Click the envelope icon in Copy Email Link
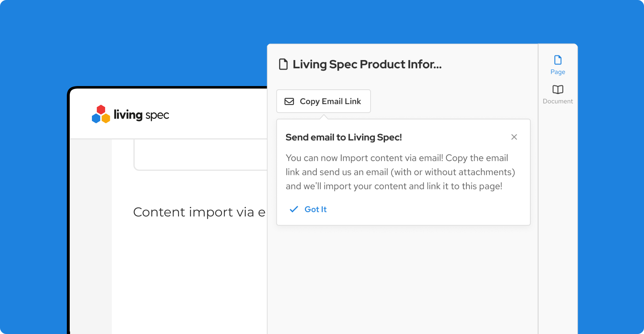Image resolution: width=644 pixels, height=334 pixels. point(289,101)
